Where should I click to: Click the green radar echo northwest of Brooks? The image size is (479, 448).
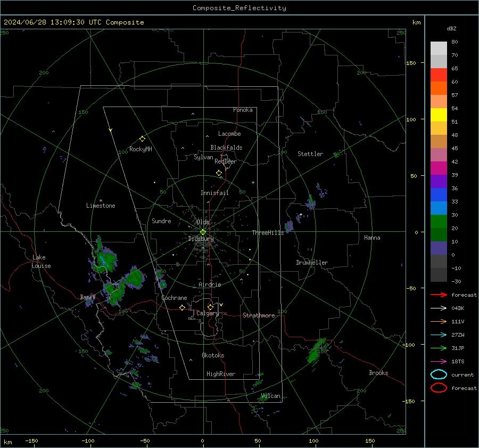(317, 351)
